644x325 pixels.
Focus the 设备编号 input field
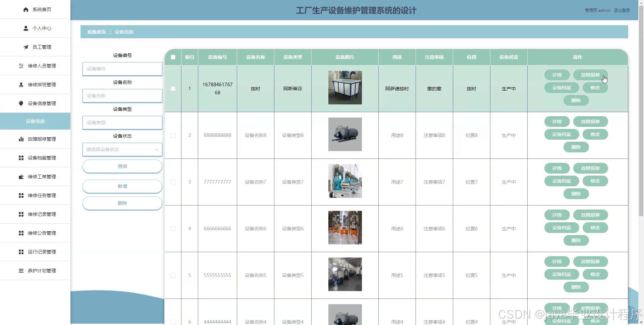122,69
